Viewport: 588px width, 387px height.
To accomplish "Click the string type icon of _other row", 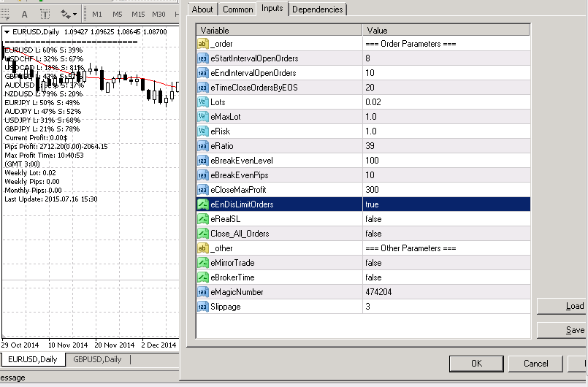I will [x=202, y=248].
